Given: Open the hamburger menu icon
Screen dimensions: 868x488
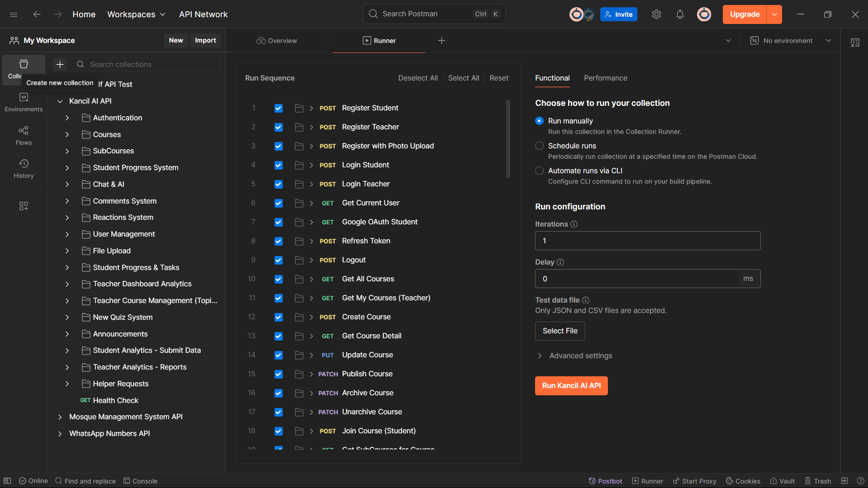Looking at the screenshot, I should [14, 14].
